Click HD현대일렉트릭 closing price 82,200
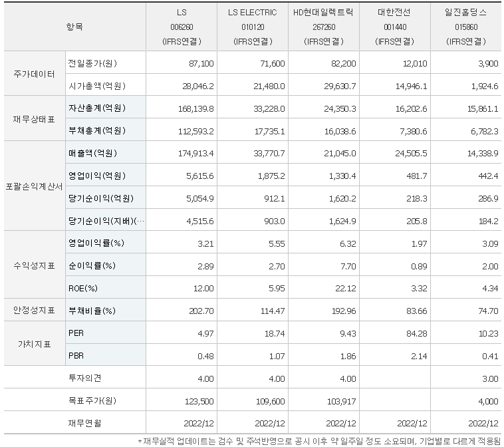This screenshot has width=504, height=447. (x=344, y=64)
